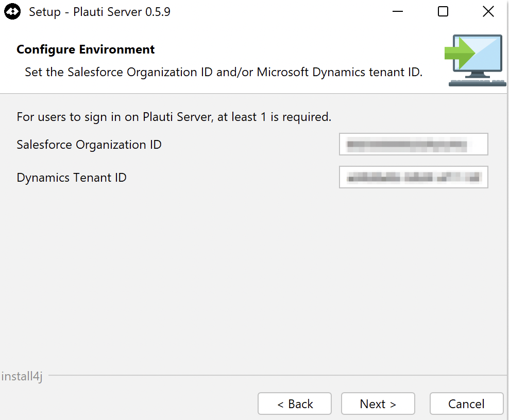
Task: Select the Dynamics Tenant ID input box
Action: 414,177
